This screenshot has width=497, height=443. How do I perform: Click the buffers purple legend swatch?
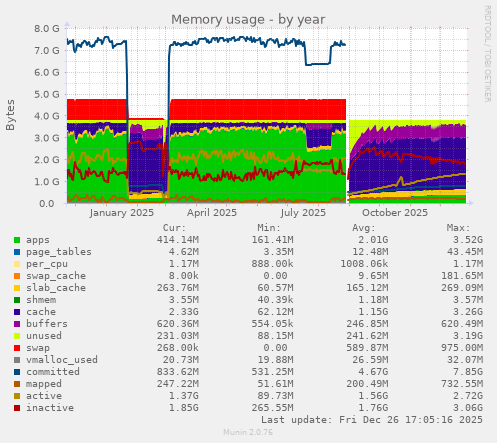(17, 324)
